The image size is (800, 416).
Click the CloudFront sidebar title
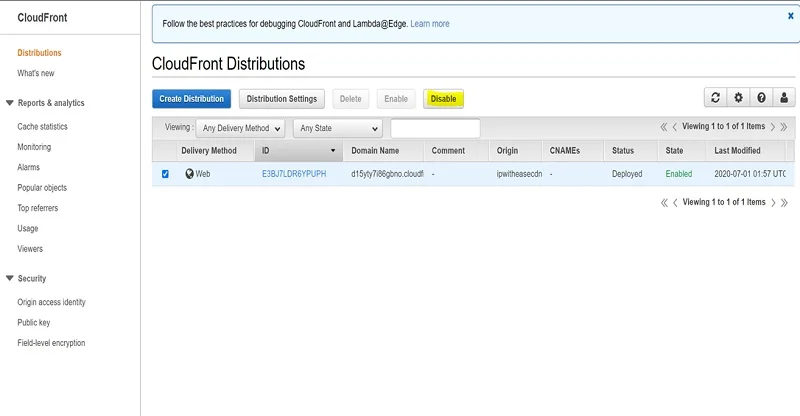[x=42, y=17]
